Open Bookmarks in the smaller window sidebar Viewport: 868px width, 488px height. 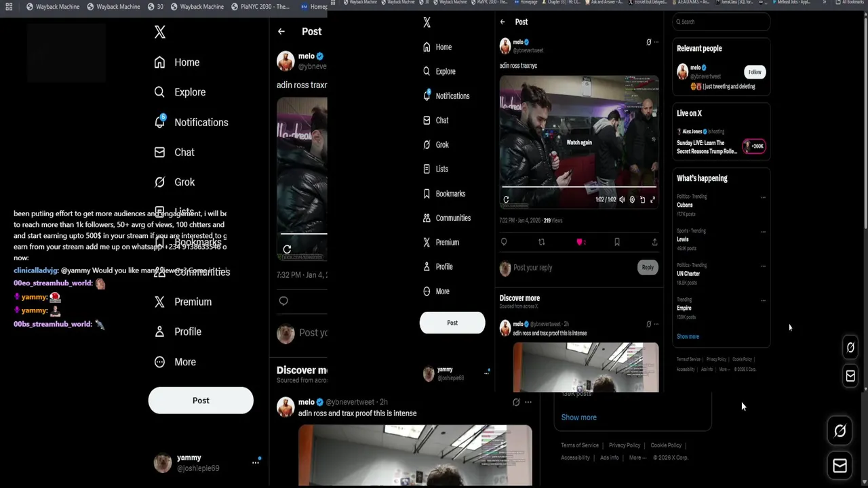444,193
